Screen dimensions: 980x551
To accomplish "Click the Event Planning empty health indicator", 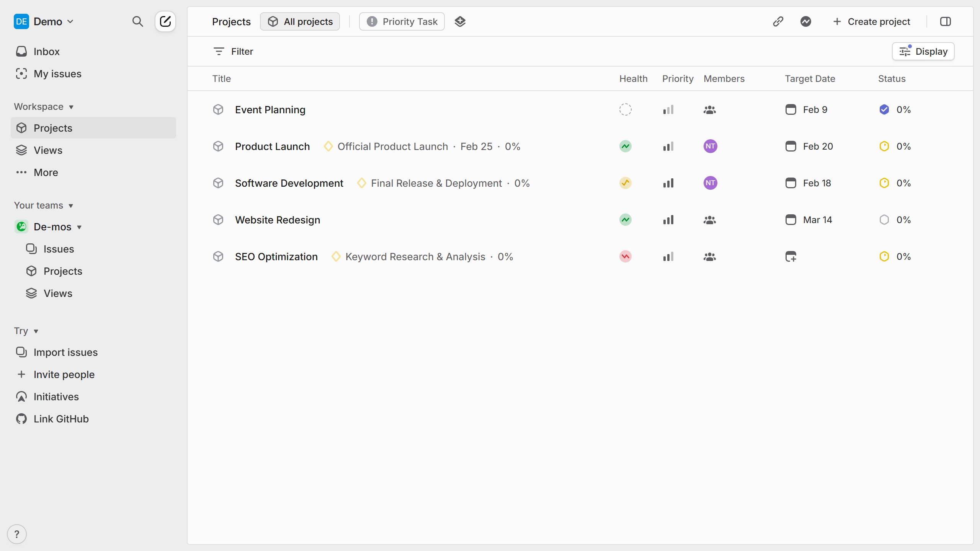I will [626, 110].
